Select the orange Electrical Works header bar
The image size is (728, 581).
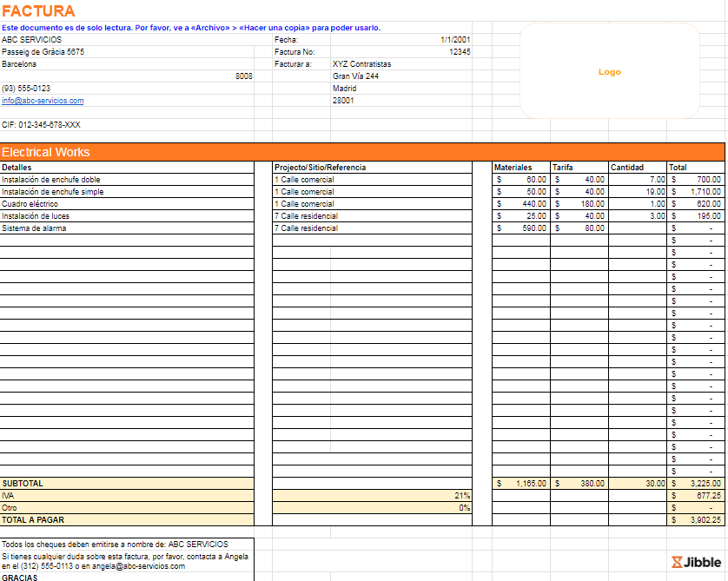pyautogui.click(x=362, y=152)
